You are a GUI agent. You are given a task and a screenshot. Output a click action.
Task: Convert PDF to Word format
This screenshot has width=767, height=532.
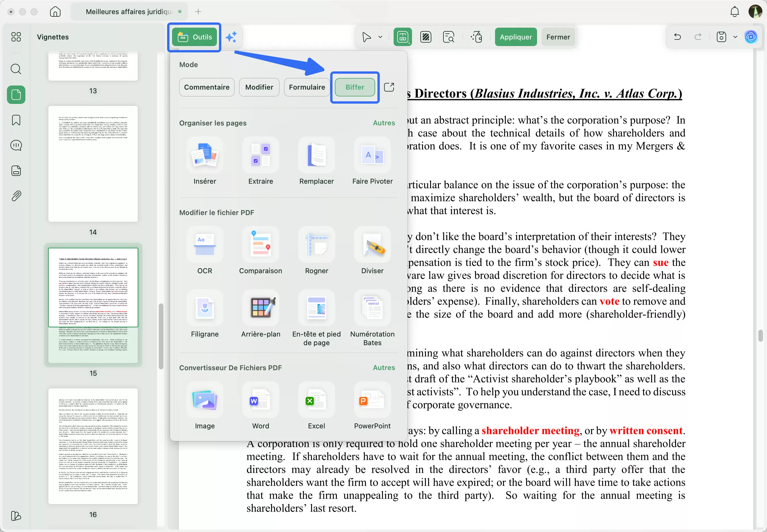(x=260, y=400)
